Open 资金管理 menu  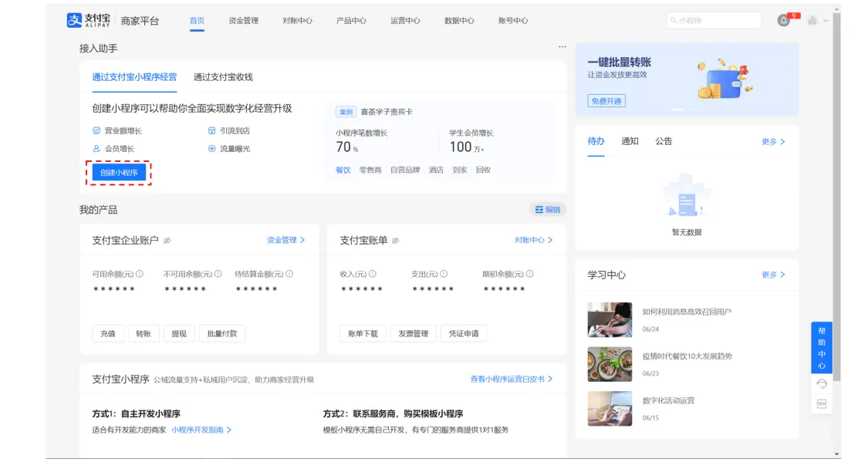(244, 21)
